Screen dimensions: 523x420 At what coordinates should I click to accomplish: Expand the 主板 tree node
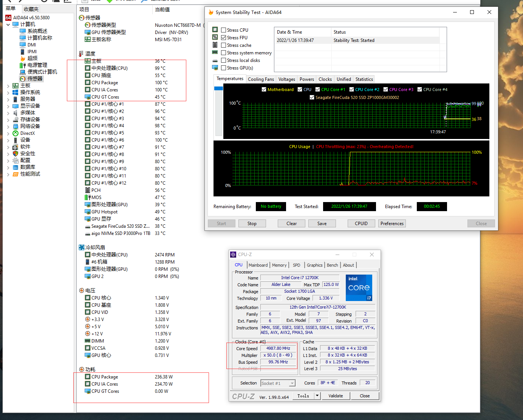coord(8,86)
